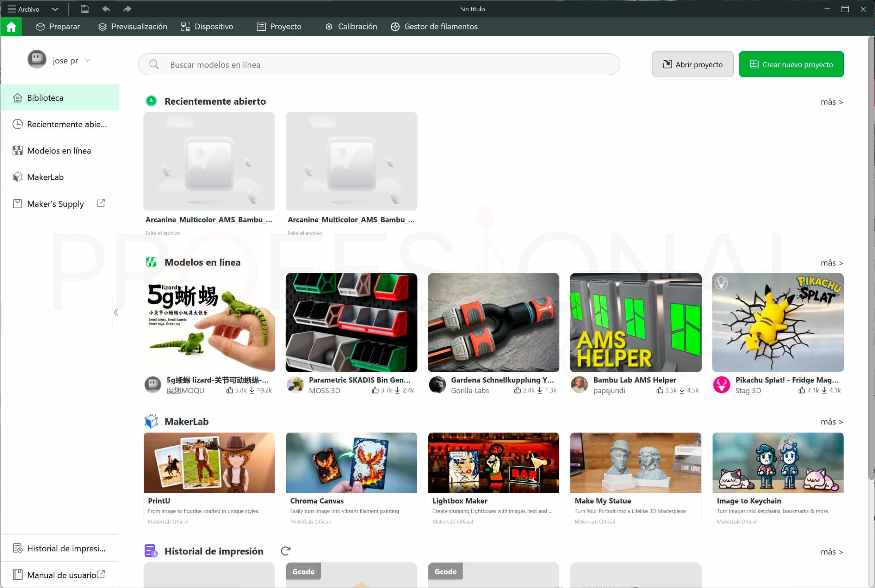This screenshot has height=588, width=875.
Task: Click the papsjundi author avatar
Action: click(x=579, y=385)
